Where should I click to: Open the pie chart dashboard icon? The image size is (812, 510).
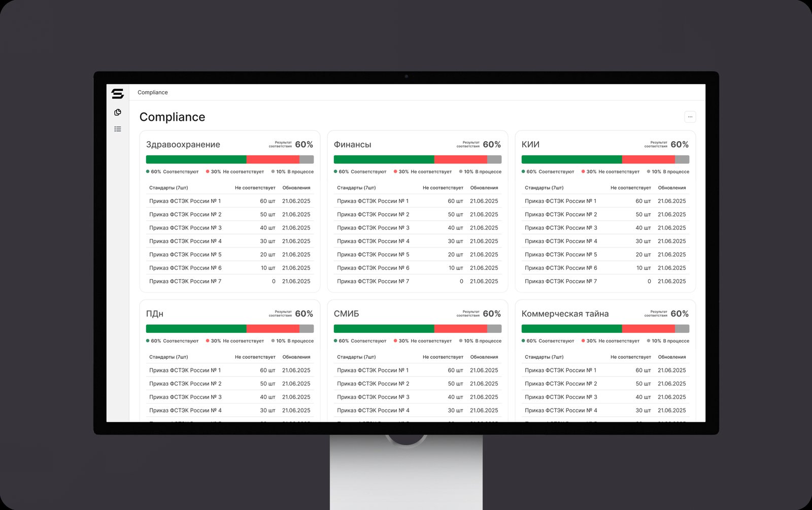118,112
